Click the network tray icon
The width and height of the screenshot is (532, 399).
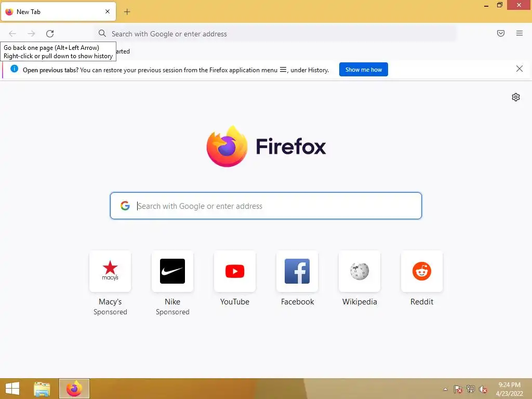[471, 389]
